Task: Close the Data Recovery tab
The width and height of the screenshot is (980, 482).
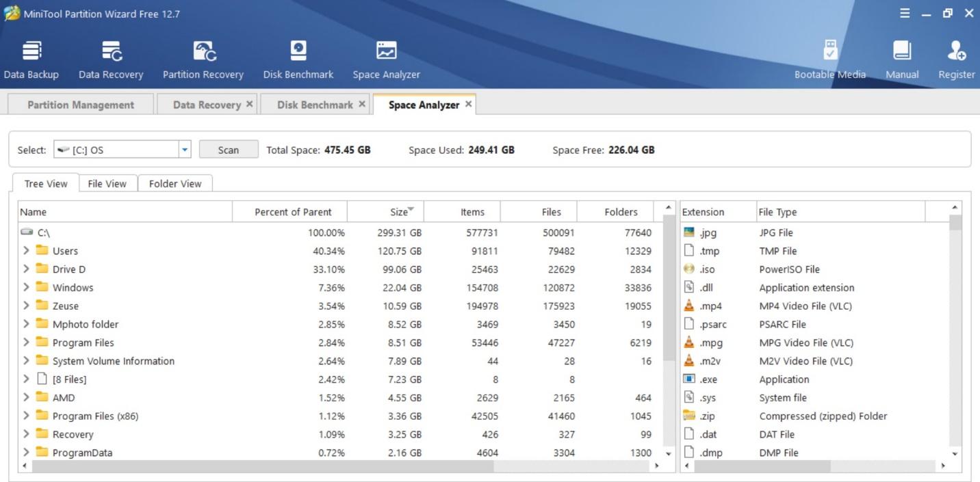Action: point(250,104)
